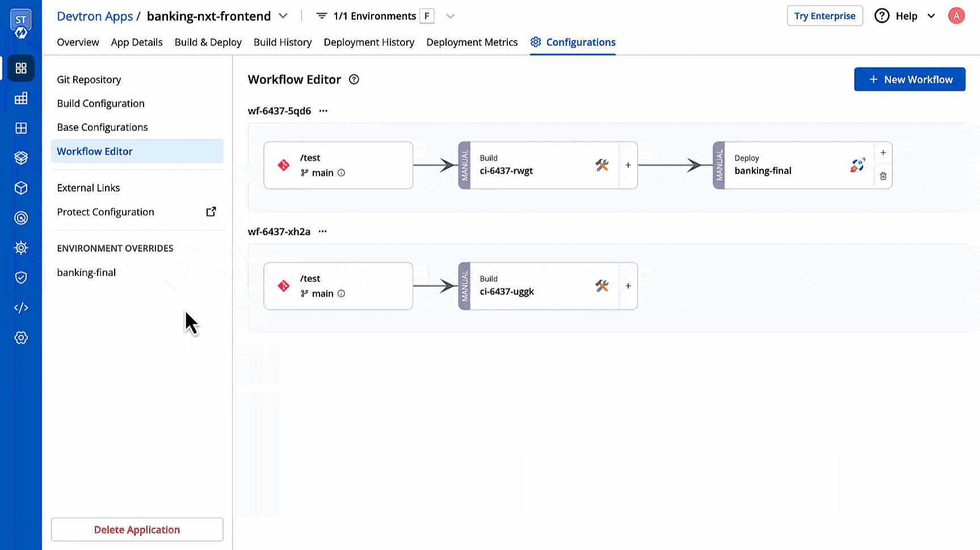Expand the banking-nxt-frontend app switcher chevron
The image size is (980, 550).
[283, 16]
